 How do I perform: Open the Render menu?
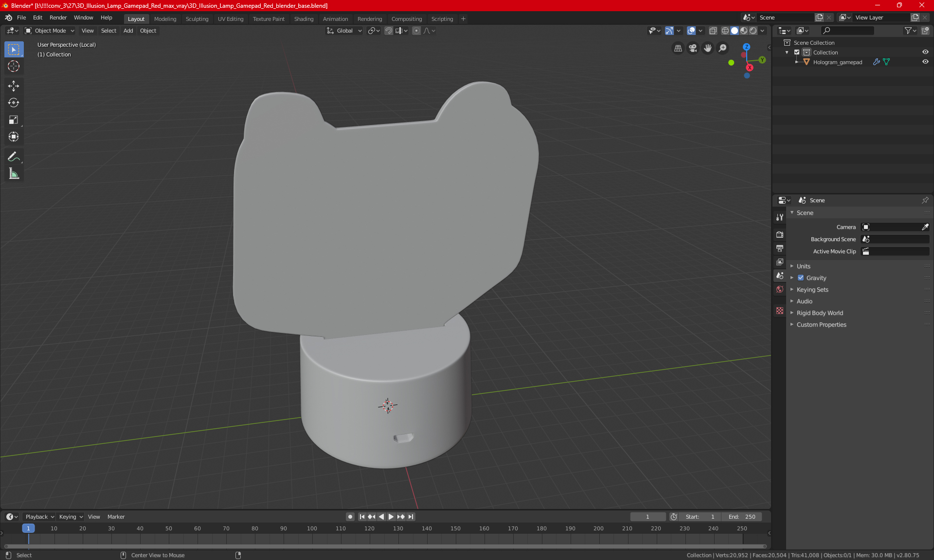tap(58, 17)
